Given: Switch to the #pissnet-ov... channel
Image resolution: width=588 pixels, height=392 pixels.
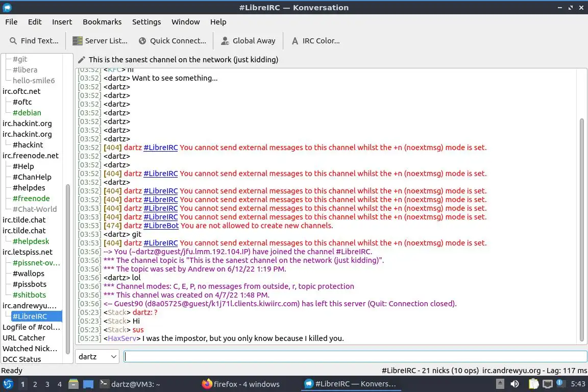Looking at the screenshot, I should tap(36, 262).
